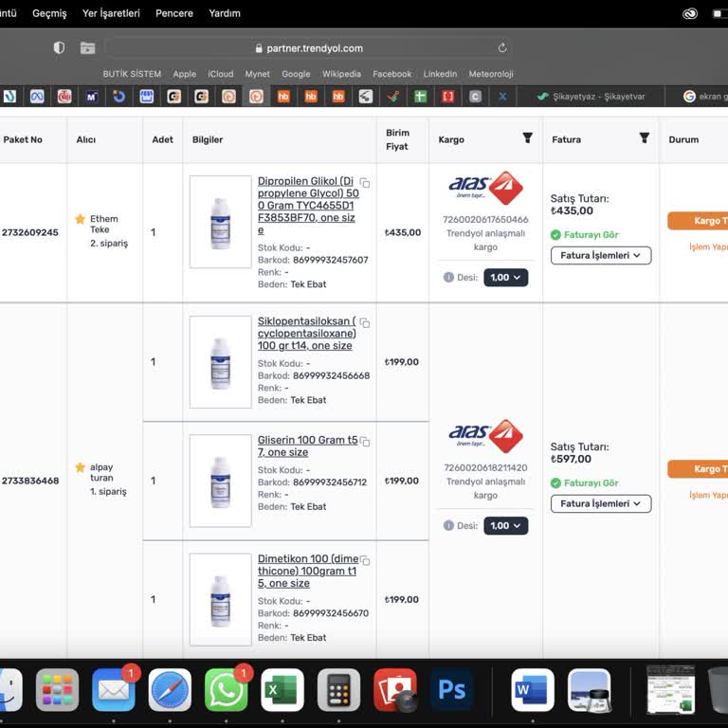The height and width of the screenshot is (728, 728).
Task: Open Preview from the Dock
Action: (x=590, y=690)
